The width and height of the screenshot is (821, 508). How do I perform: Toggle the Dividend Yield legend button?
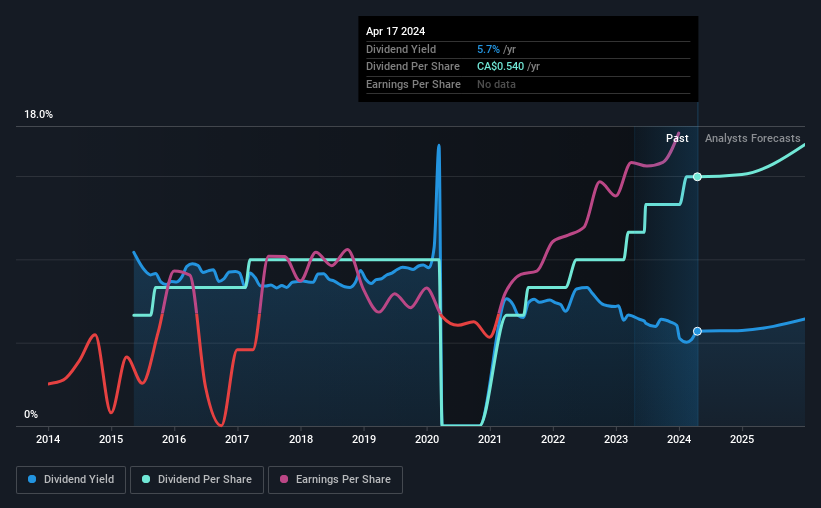click(71, 480)
